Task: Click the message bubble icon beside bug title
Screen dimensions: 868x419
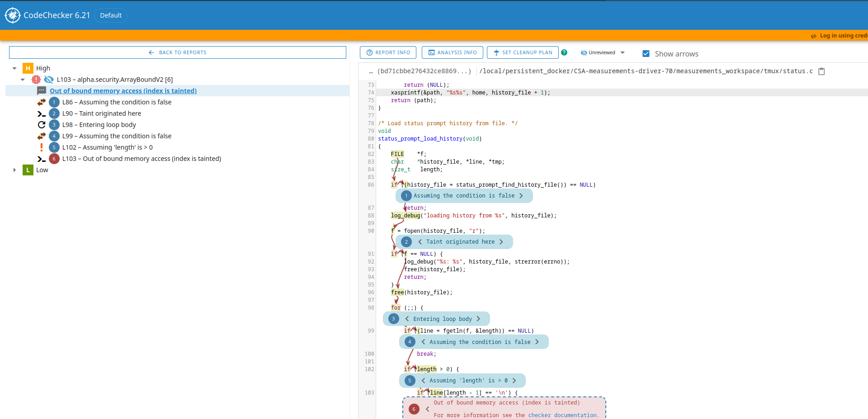Action: click(x=42, y=91)
